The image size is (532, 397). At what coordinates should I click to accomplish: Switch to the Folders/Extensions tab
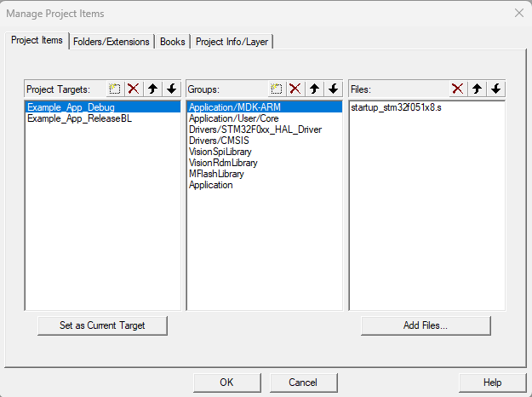coord(112,42)
